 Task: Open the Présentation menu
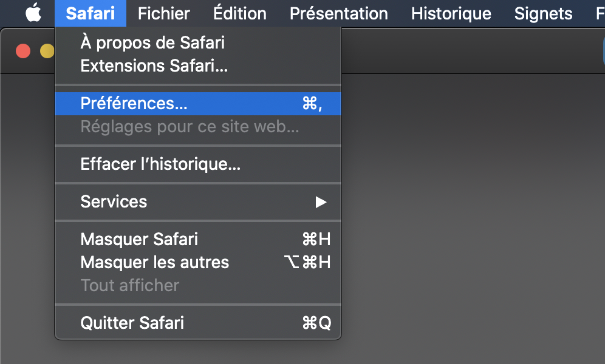point(338,13)
